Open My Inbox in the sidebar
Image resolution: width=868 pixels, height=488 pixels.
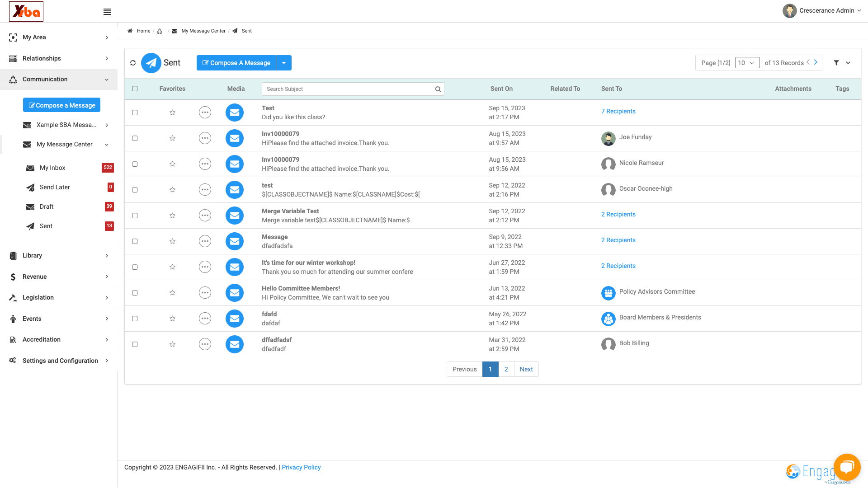52,168
